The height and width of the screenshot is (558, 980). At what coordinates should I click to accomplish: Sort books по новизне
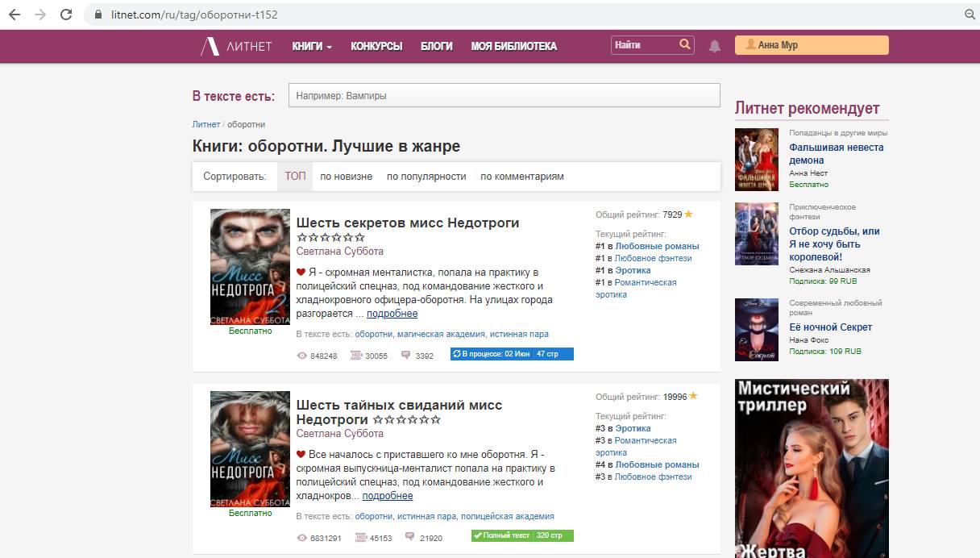pyautogui.click(x=346, y=177)
